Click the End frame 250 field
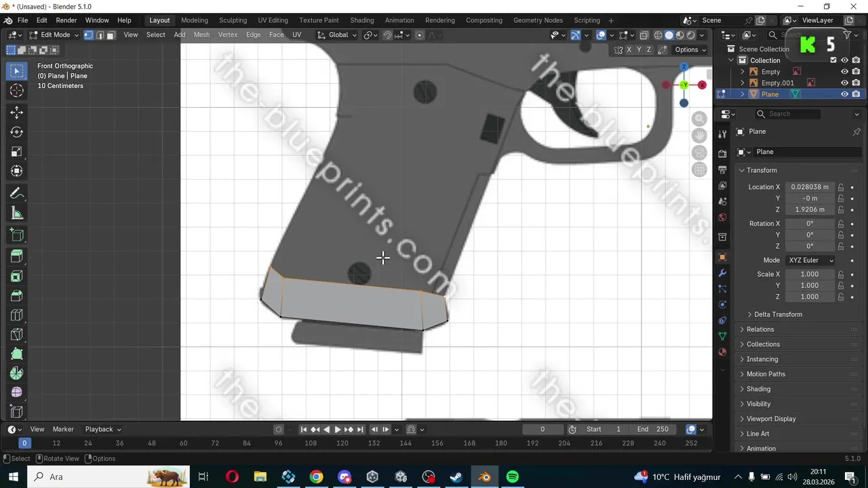 coord(653,429)
